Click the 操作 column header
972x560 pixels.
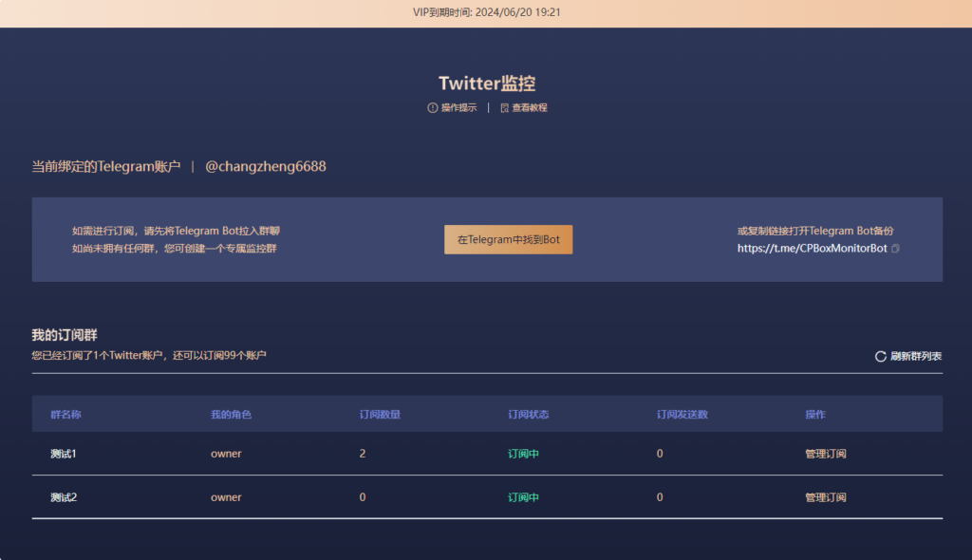815,414
